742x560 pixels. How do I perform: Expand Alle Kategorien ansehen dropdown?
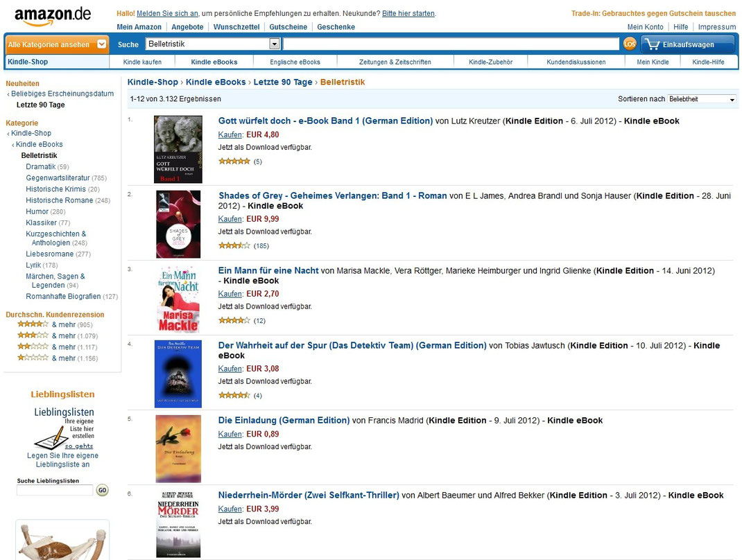click(x=57, y=44)
